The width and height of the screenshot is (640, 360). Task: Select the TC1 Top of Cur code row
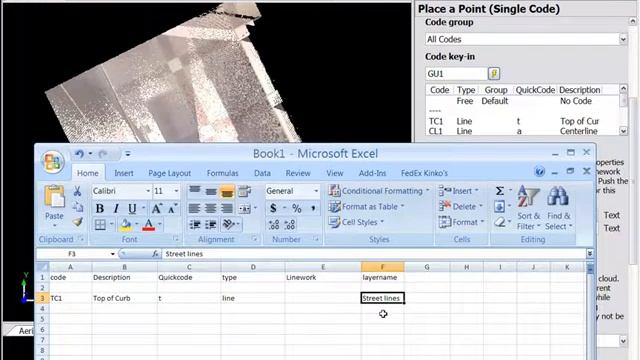522,121
